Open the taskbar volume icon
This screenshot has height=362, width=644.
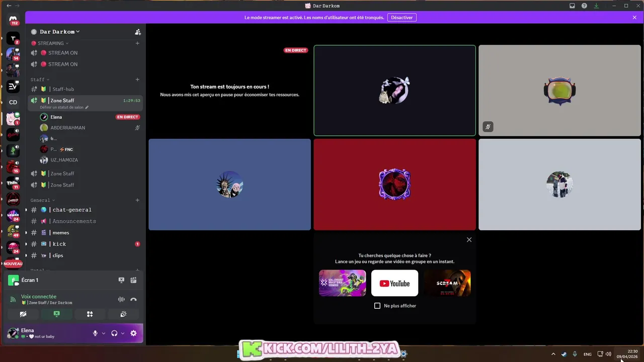pos(608,354)
